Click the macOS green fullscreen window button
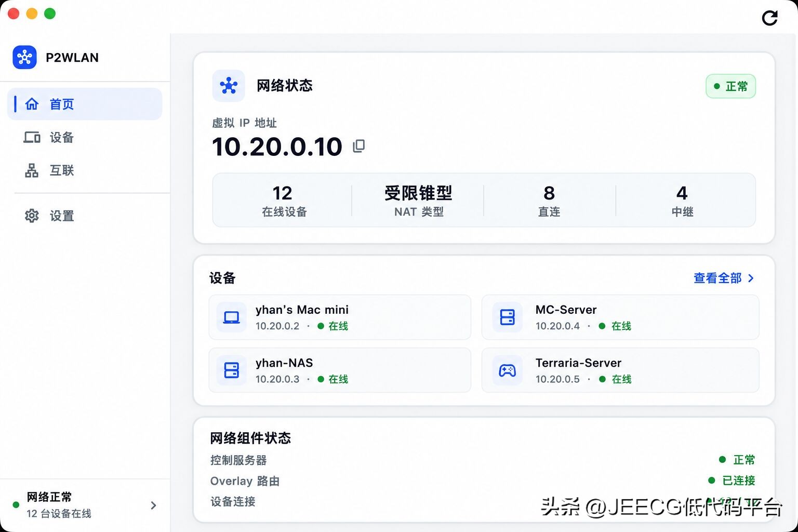The height and width of the screenshot is (532, 798). pyautogui.click(x=50, y=14)
